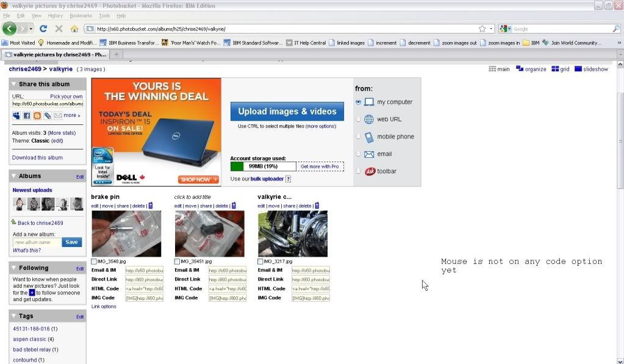Viewport: 624px width, 364px height.
Task: Share album via the Facebook icon
Action: pyautogui.click(x=27, y=115)
